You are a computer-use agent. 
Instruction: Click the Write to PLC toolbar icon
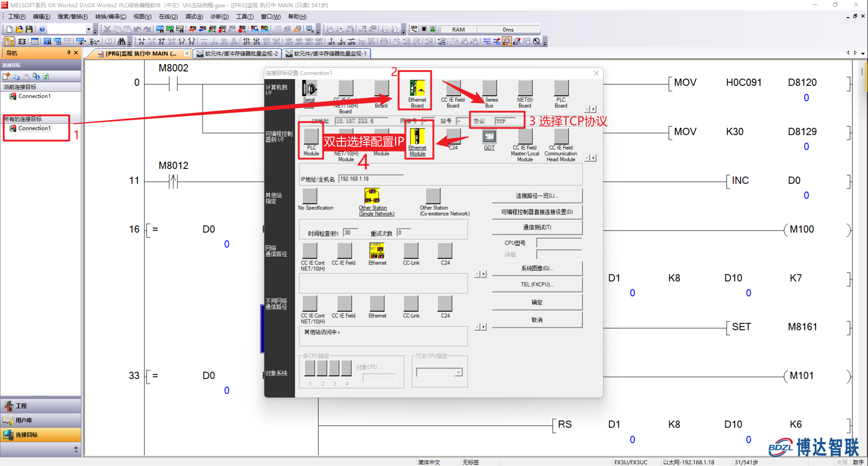(x=192, y=29)
